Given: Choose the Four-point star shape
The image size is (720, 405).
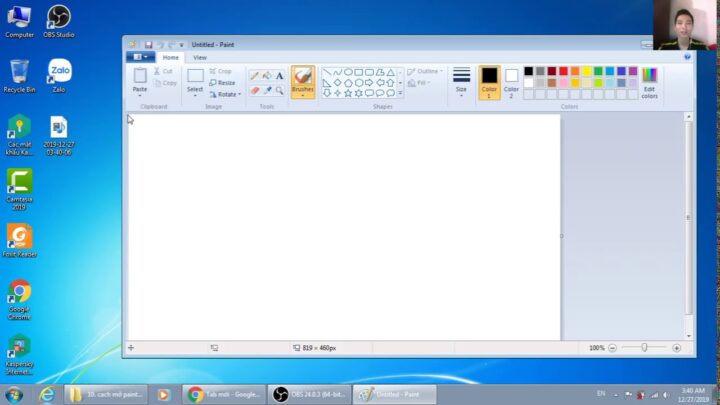Looking at the screenshot, I should click(338, 93).
